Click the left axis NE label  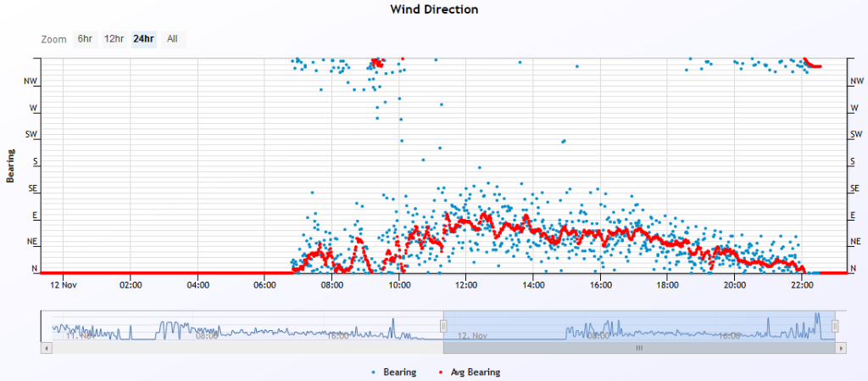pyautogui.click(x=33, y=242)
